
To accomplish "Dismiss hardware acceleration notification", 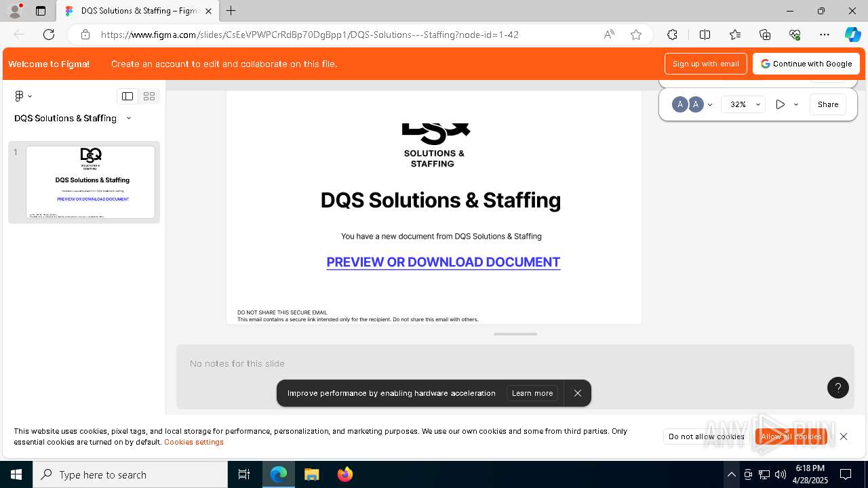I will (x=578, y=393).
